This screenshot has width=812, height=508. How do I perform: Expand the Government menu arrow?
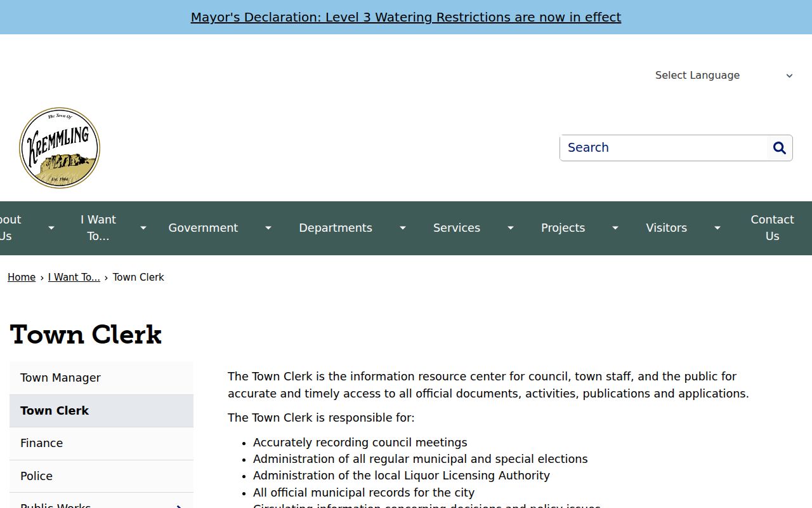click(x=268, y=228)
